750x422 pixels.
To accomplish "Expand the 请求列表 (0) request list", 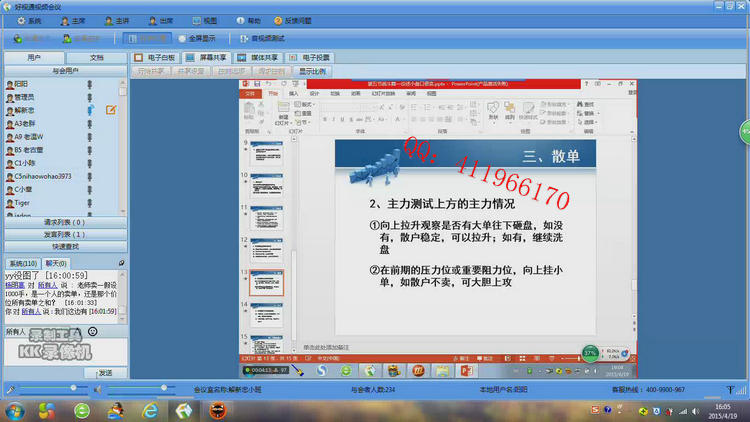I will [65, 222].
